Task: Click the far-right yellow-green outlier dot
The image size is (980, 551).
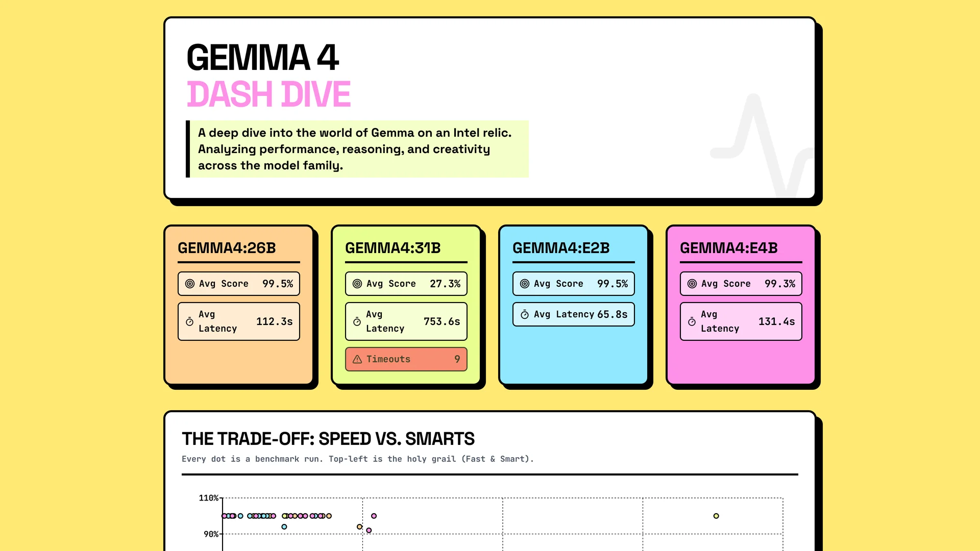Action: pos(716,516)
